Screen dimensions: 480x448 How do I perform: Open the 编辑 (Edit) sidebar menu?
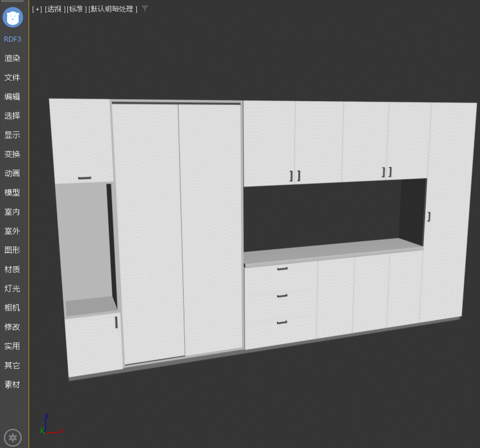(13, 97)
